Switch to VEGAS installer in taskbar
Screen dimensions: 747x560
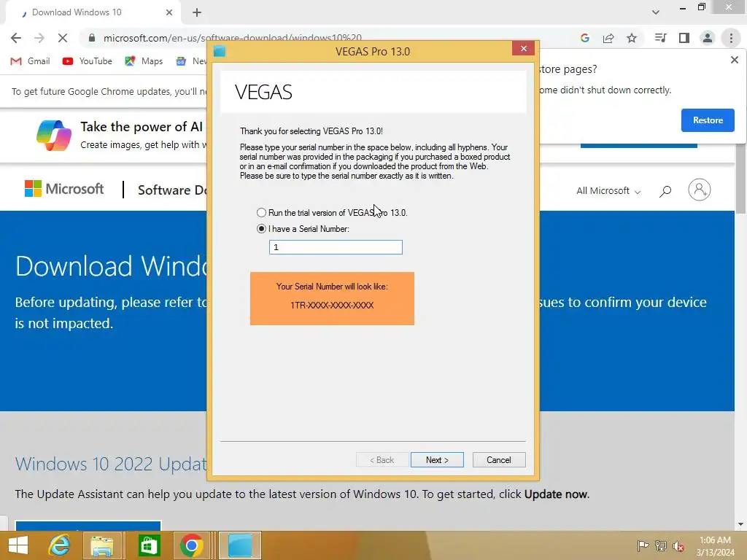[x=239, y=545]
